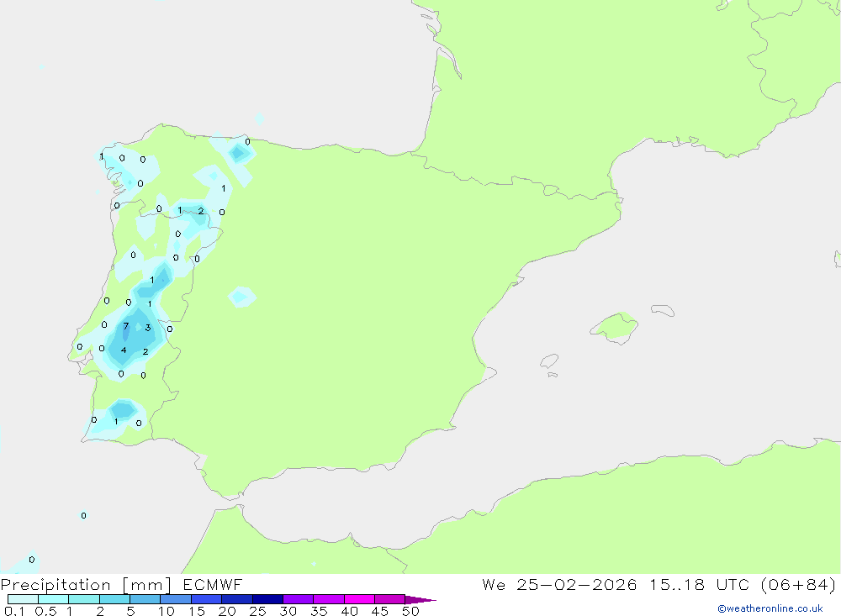
Task: Click the '(06+84)' forecast run text
Action: point(799,585)
